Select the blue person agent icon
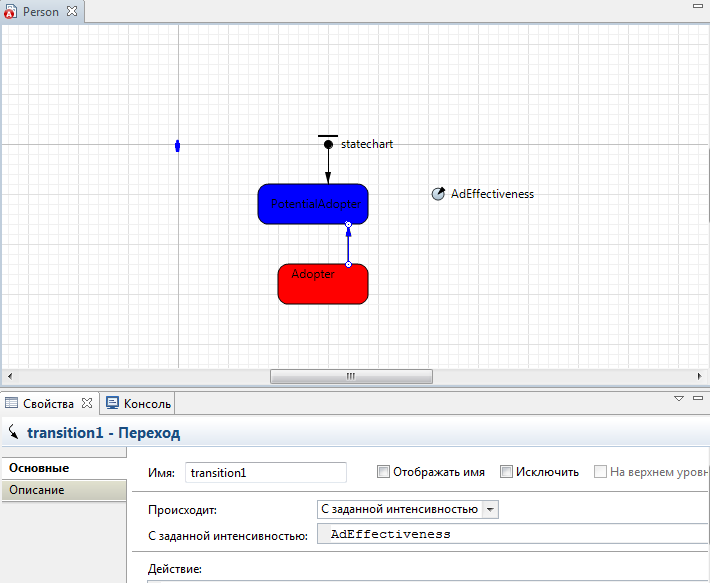This screenshot has width=710, height=583. (178, 146)
